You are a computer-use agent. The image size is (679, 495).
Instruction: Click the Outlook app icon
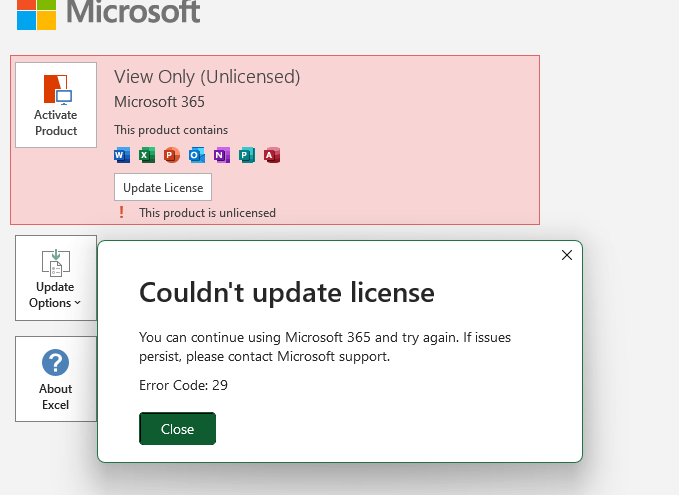197,155
